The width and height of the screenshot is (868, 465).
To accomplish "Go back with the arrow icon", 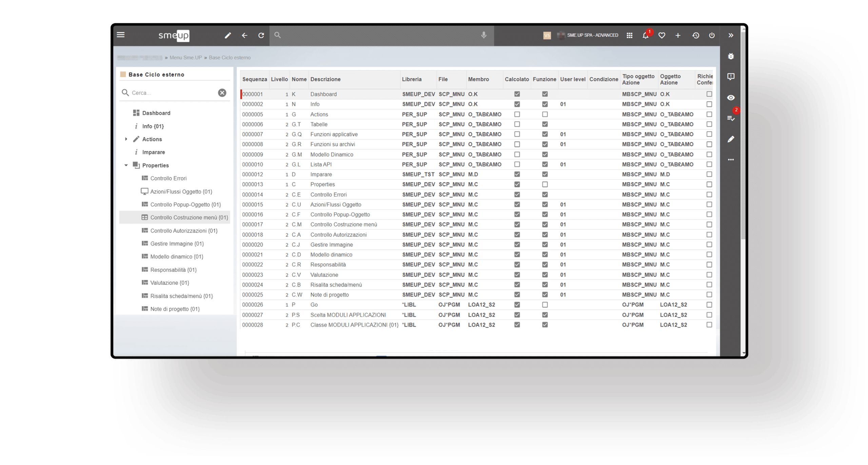I will [x=244, y=35].
